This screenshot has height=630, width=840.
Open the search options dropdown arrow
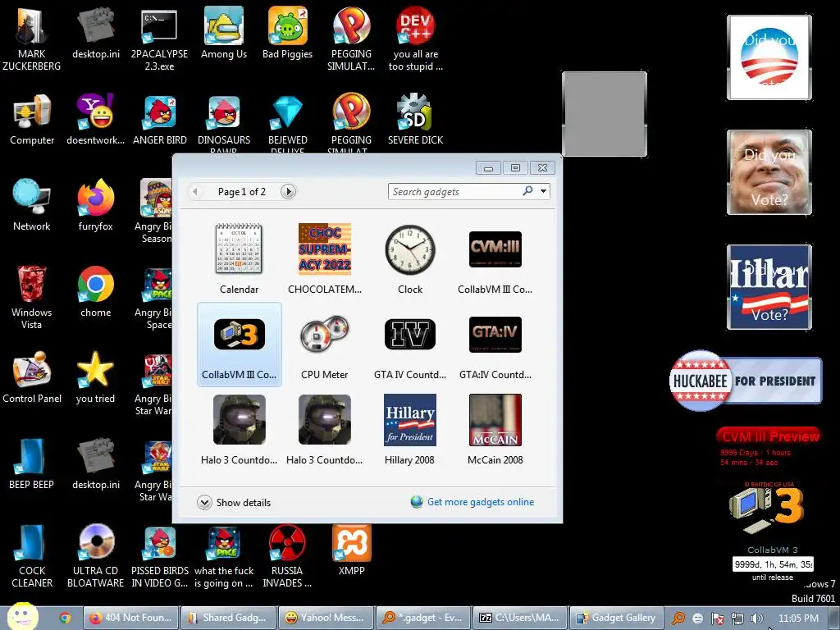tap(543, 191)
